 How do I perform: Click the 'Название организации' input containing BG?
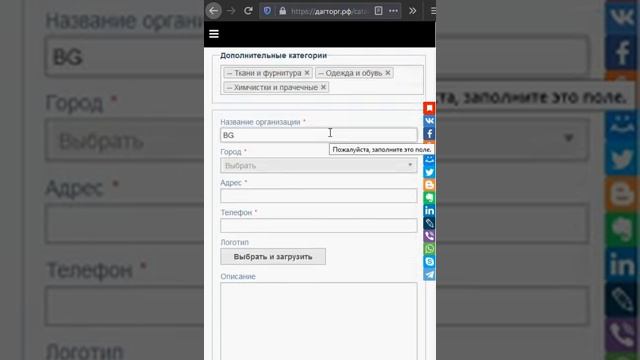tap(318, 135)
